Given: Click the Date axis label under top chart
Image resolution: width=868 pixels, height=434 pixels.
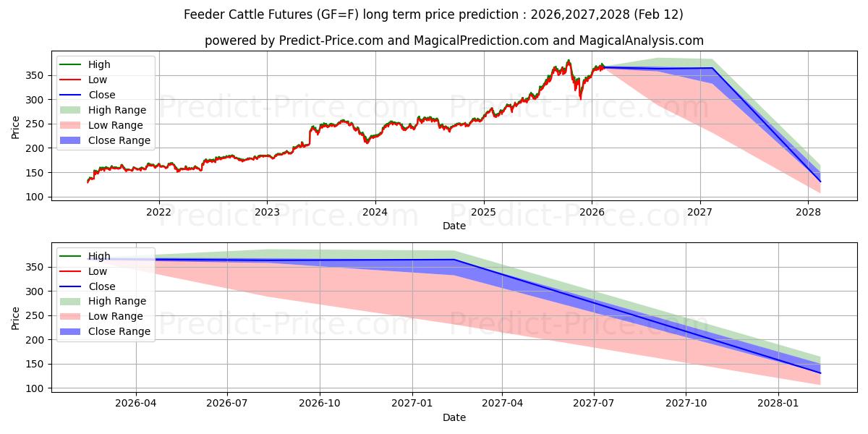Looking at the screenshot, I should pos(454,226).
